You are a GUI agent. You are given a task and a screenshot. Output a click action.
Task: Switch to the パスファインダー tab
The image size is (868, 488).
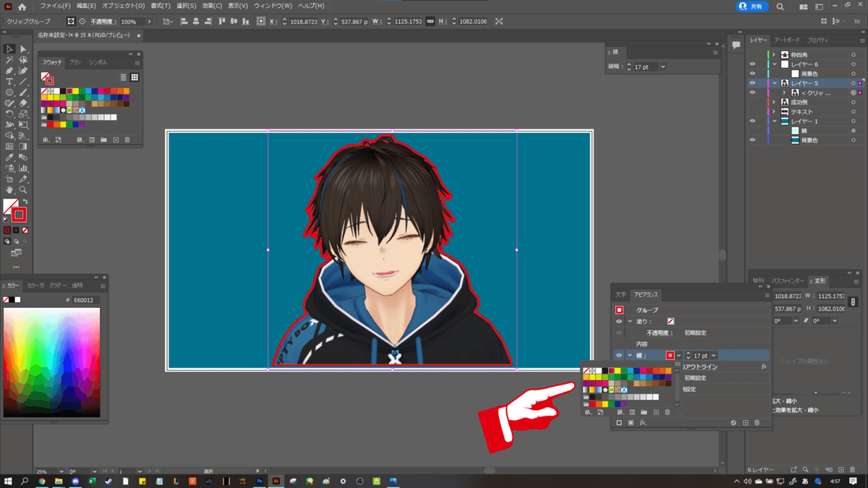788,281
